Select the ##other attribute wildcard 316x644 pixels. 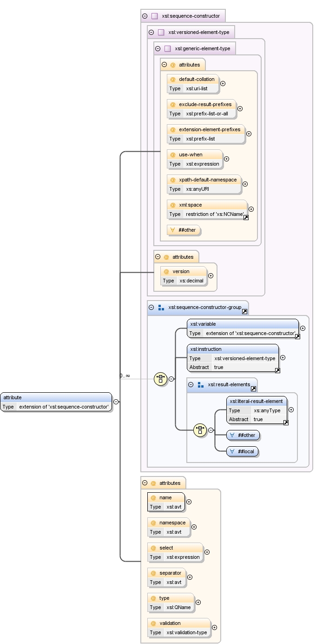(184, 230)
